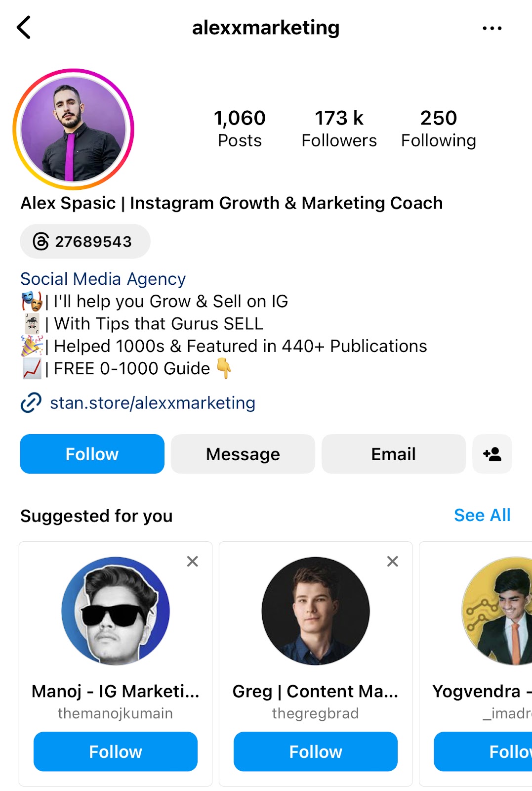This screenshot has width=532, height=791.
Task: Dismiss Manoj suggestion card
Action: coord(193,561)
